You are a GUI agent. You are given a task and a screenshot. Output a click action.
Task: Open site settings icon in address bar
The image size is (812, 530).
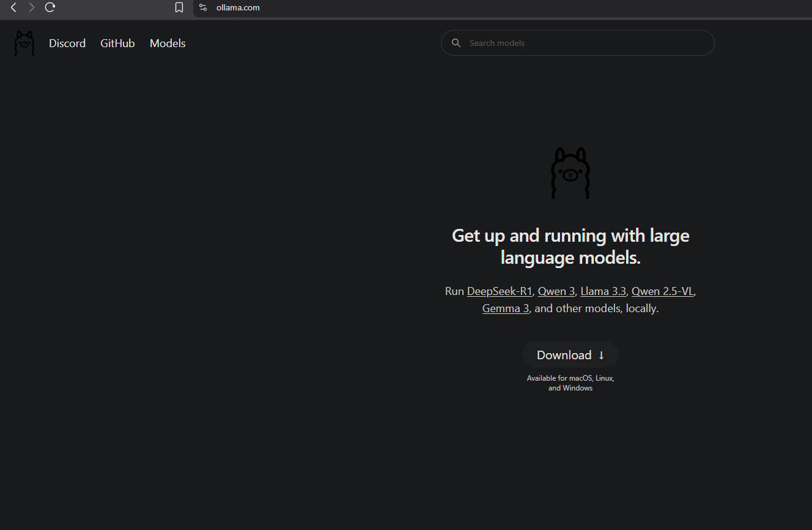click(x=204, y=7)
